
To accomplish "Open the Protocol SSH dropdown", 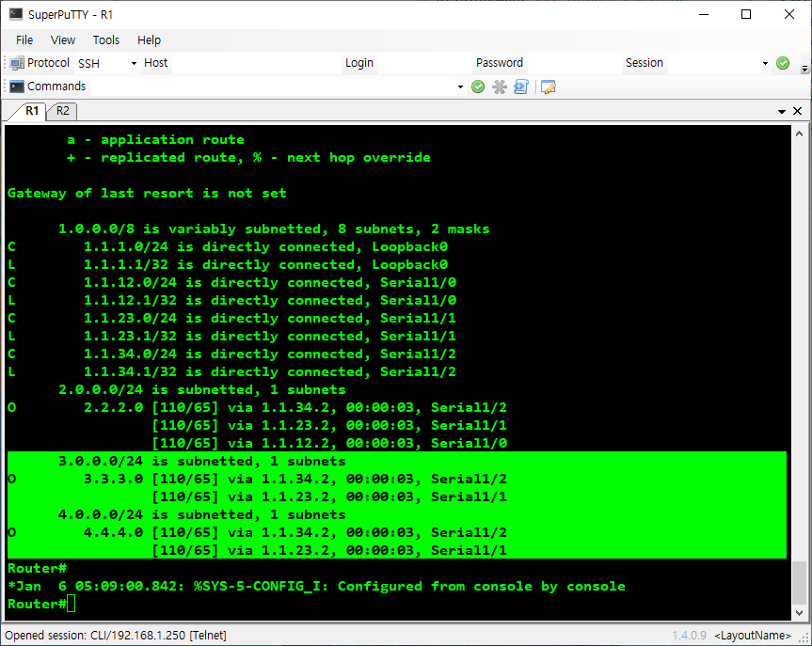I will (x=134, y=63).
